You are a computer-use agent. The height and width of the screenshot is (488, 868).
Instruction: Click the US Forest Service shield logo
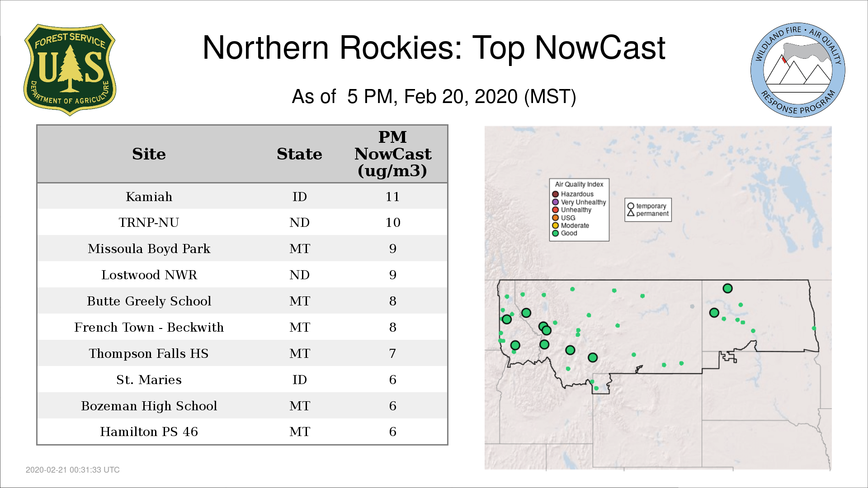[x=70, y=70]
